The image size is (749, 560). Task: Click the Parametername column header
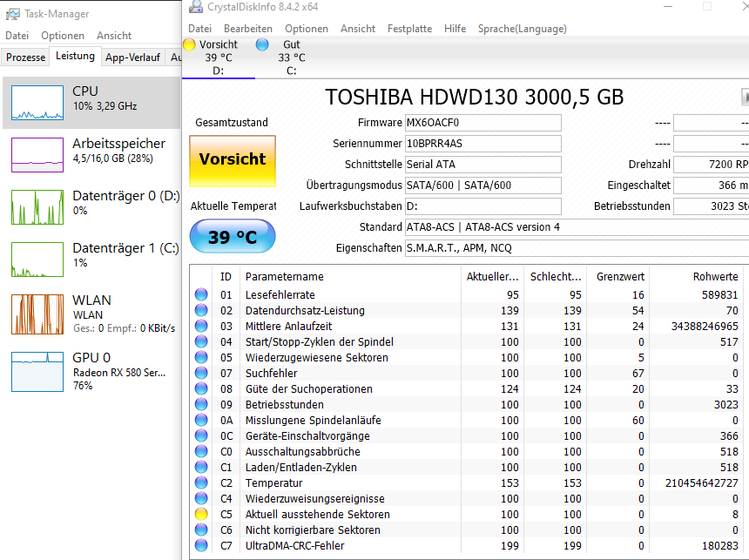click(x=350, y=277)
